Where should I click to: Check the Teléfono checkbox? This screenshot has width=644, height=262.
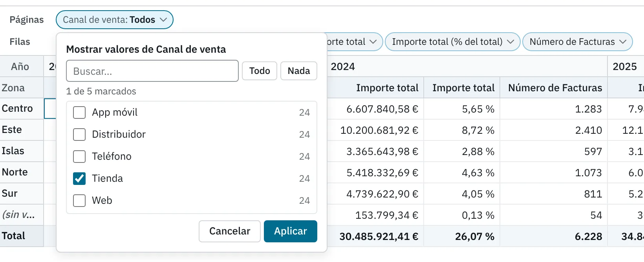click(x=79, y=157)
